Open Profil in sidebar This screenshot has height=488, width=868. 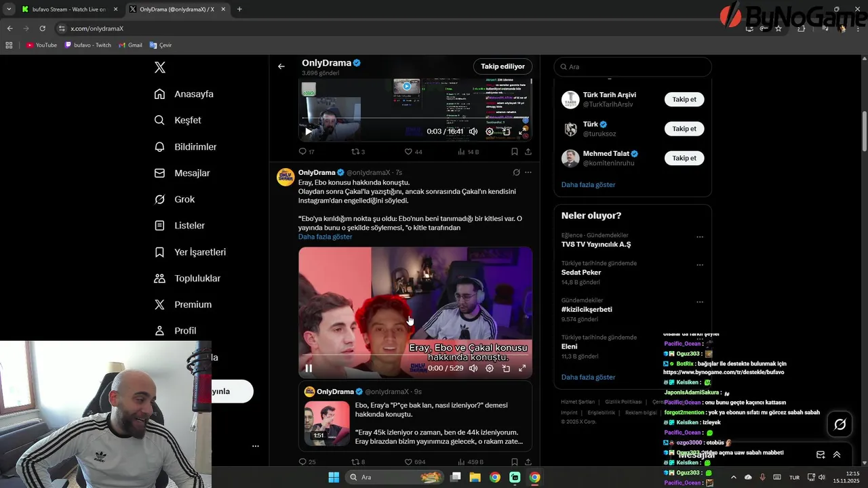point(175,331)
